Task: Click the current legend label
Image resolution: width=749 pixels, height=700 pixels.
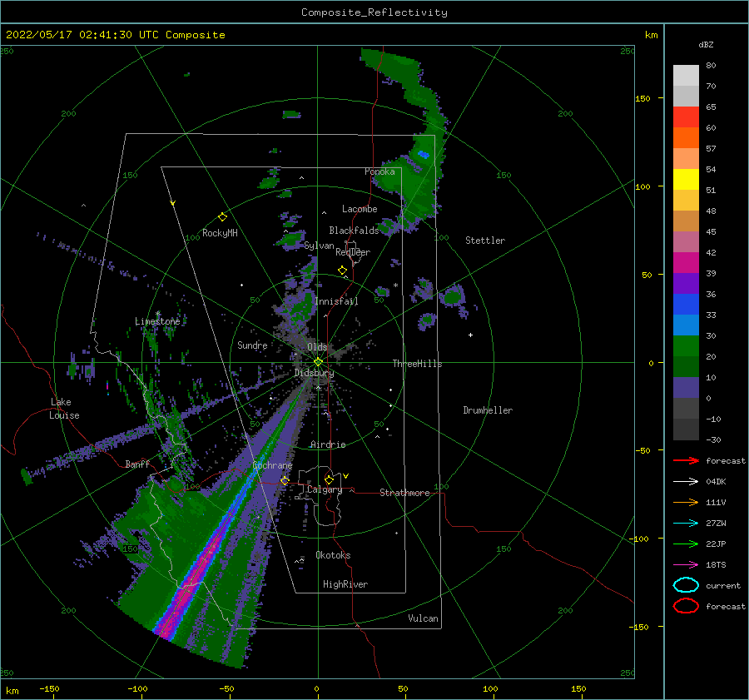Action: [723, 585]
